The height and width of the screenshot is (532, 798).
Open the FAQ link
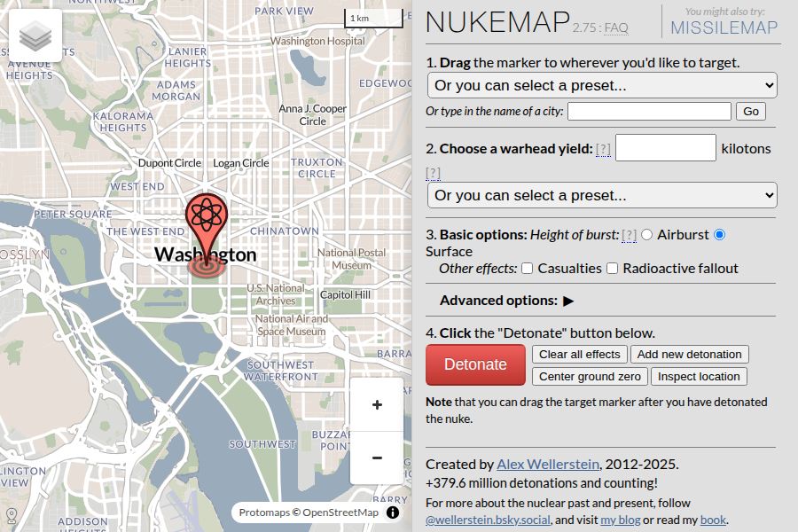point(616,28)
